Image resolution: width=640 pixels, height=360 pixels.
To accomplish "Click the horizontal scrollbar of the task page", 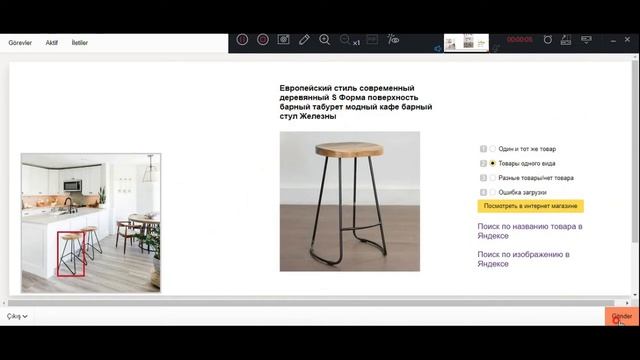I will pos(311,303).
